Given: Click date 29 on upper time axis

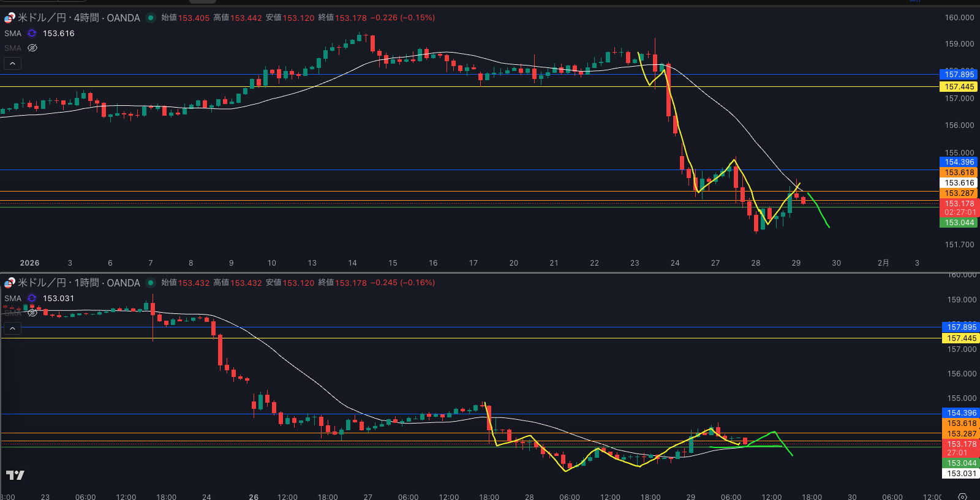Looking at the screenshot, I should pos(796,263).
